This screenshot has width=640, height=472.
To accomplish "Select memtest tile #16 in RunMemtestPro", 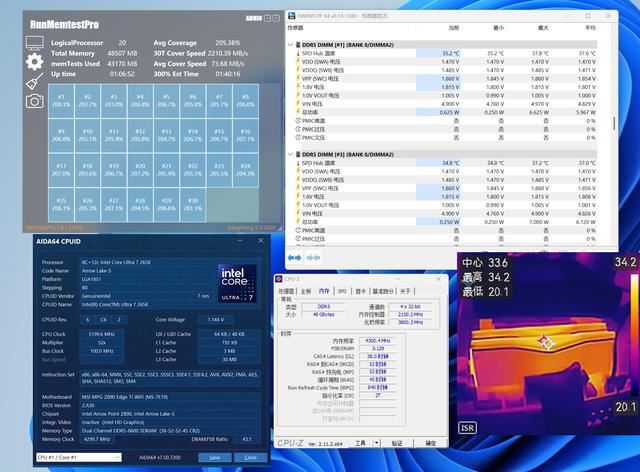I will click(x=245, y=136).
